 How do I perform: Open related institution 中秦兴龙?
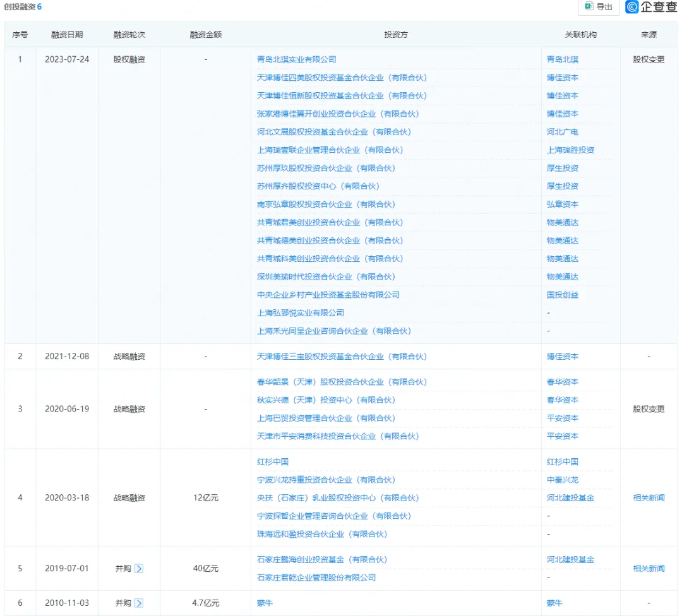pos(563,480)
